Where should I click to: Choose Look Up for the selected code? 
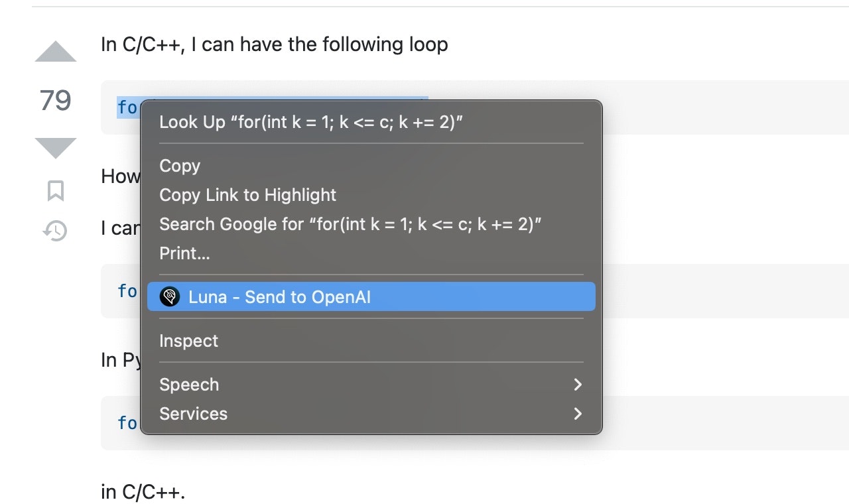tap(310, 122)
